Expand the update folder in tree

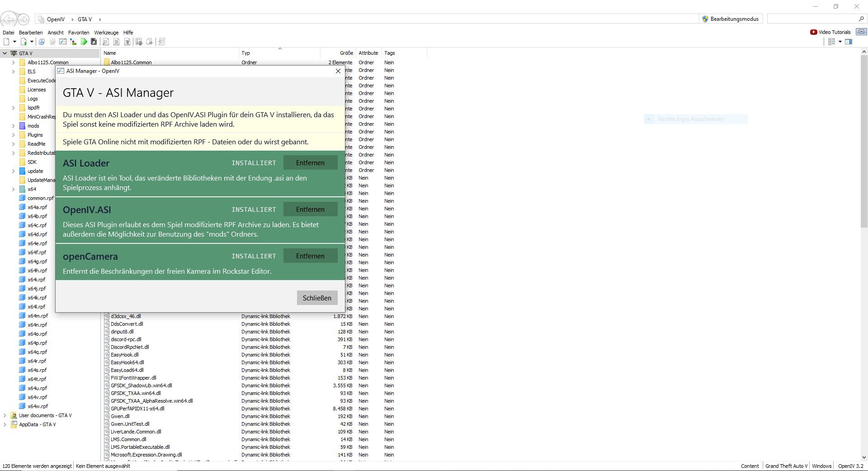point(14,171)
